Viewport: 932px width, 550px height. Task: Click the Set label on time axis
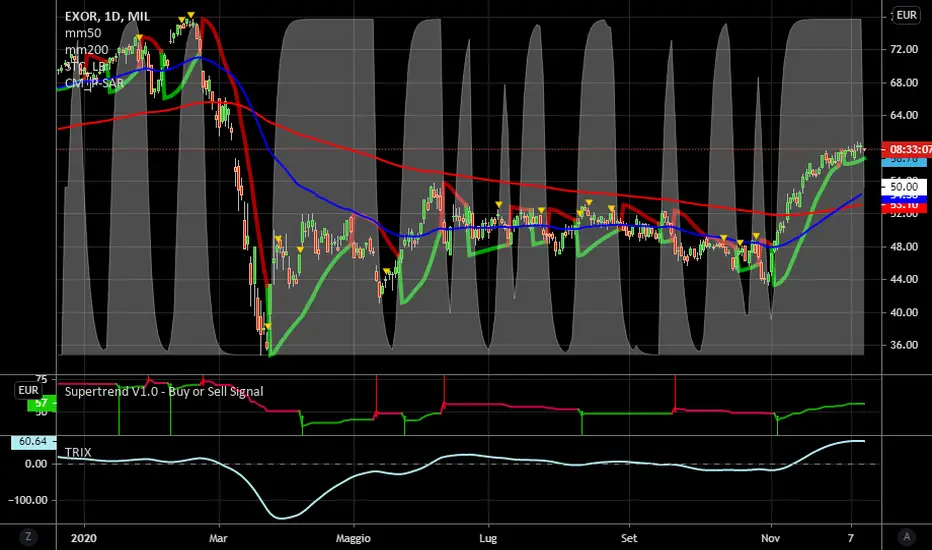pyautogui.click(x=629, y=538)
